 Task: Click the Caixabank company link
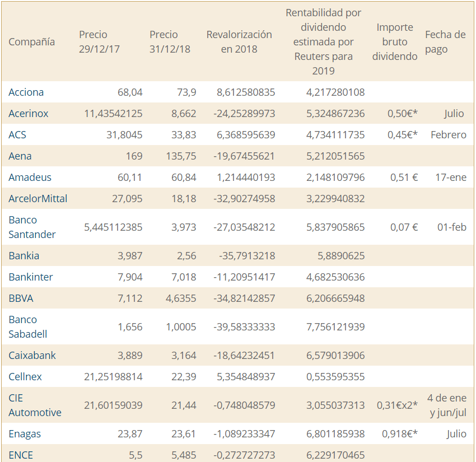click(x=32, y=356)
